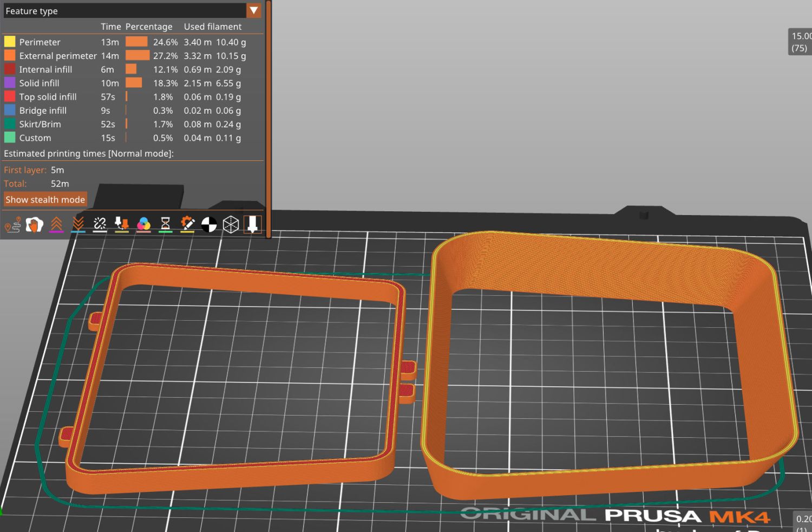Image resolution: width=812 pixels, height=532 pixels.
Task: Open the Feature type view dropdown
Action: click(253, 11)
